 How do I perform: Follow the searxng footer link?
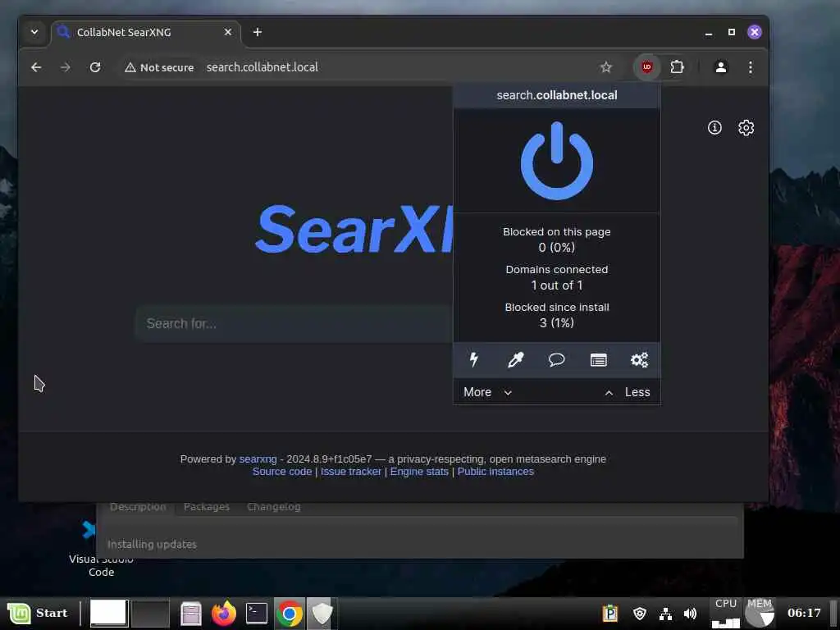(x=258, y=459)
